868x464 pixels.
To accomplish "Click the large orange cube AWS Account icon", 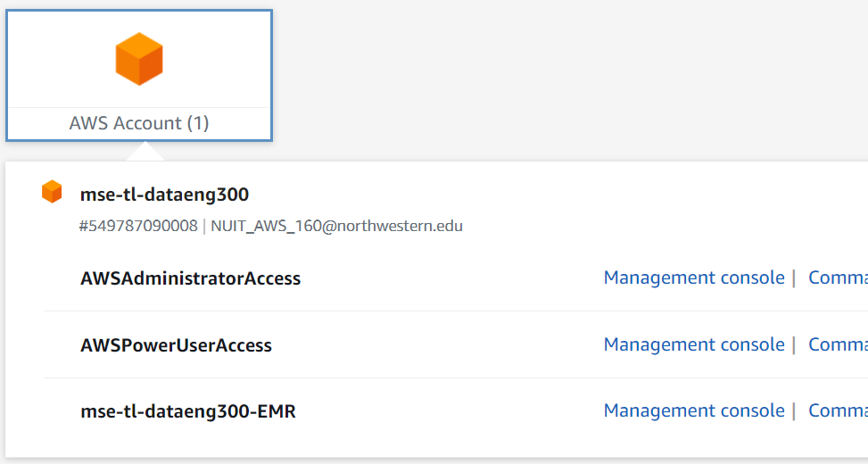I will pos(139,59).
